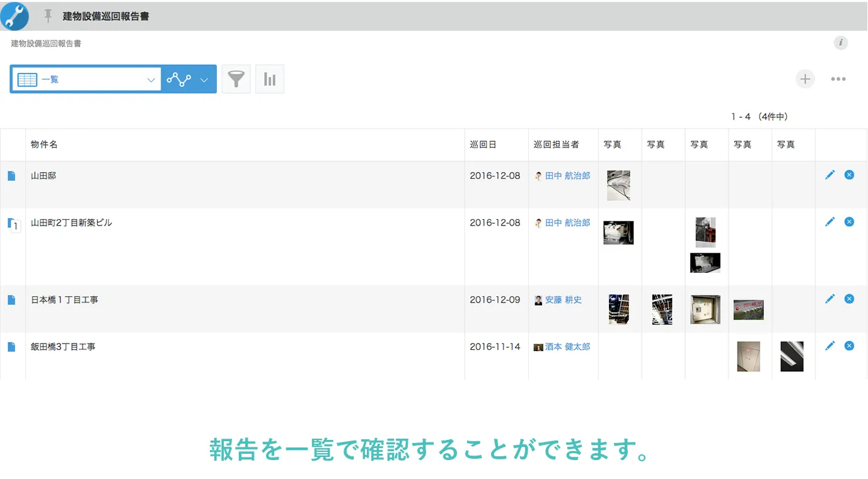Click the 山田邸 property name cell

[245, 185]
